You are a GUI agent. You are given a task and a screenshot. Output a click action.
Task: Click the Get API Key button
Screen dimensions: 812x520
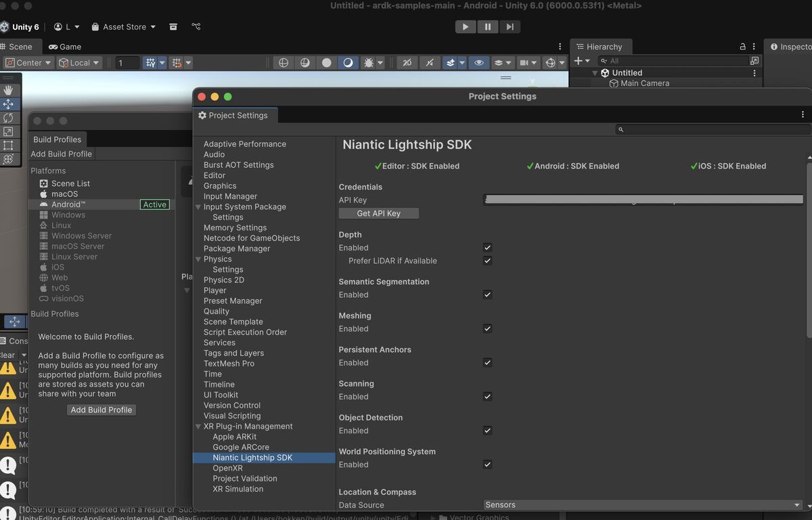[379, 213]
